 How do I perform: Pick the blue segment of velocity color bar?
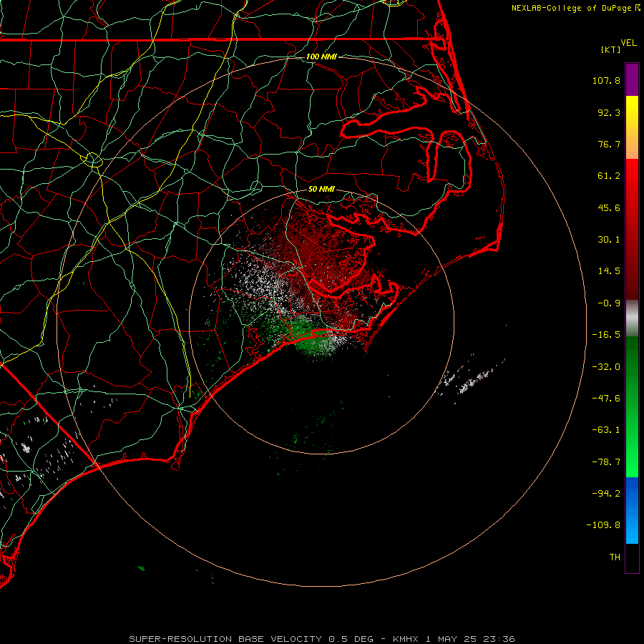(x=632, y=510)
